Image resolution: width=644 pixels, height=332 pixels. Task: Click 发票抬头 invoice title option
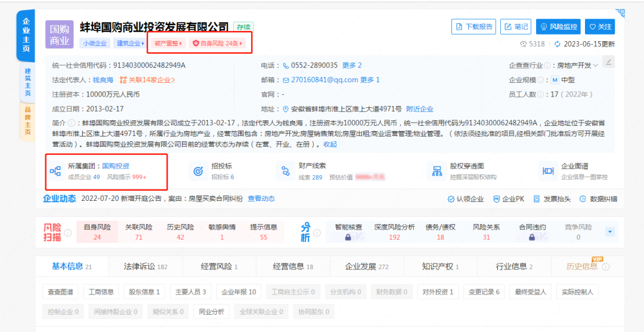coord(552,199)
